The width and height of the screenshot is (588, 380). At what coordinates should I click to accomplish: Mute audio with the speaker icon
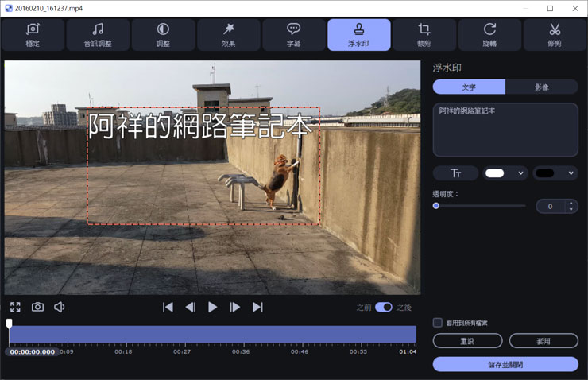[x=60, y=307]
